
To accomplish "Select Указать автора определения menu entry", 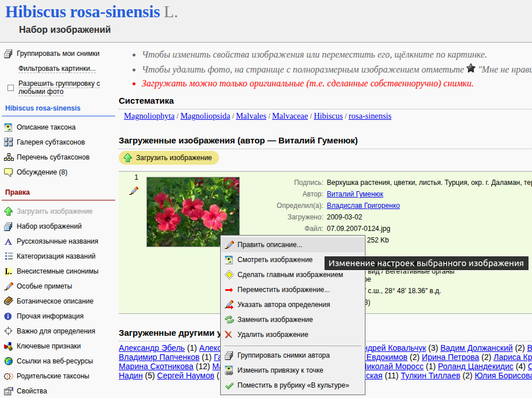I will click(293, 305).
